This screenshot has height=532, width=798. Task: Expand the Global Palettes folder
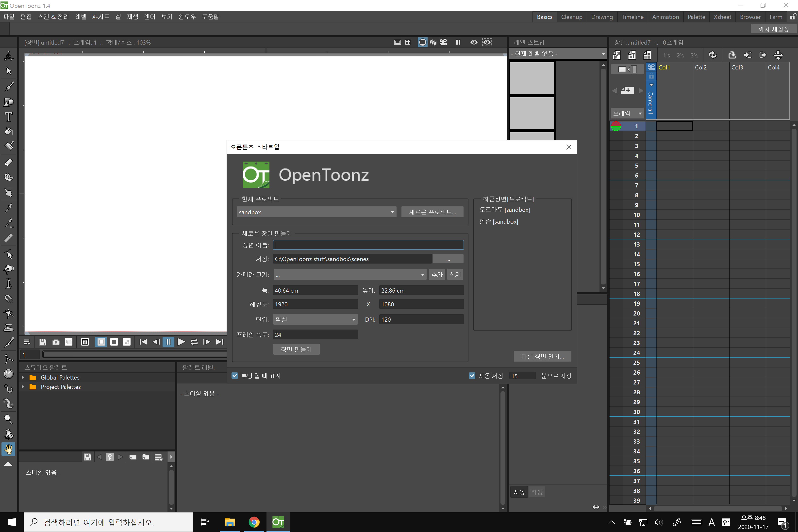click(23, 377)
